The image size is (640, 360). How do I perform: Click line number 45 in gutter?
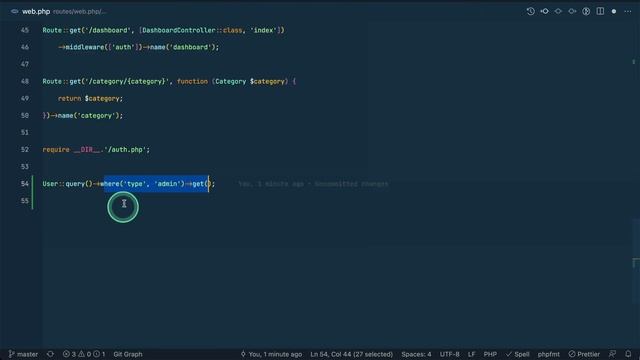tap(24, 30)
